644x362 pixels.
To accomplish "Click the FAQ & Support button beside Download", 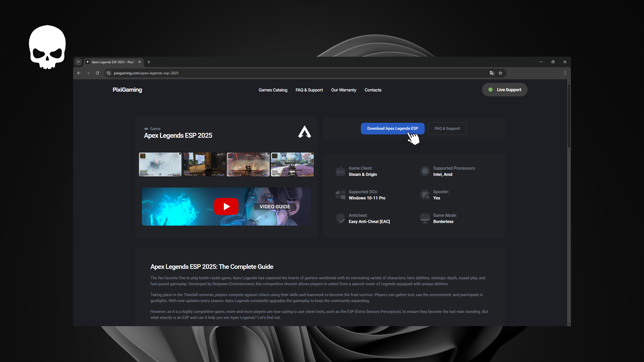I will point(447,129).
